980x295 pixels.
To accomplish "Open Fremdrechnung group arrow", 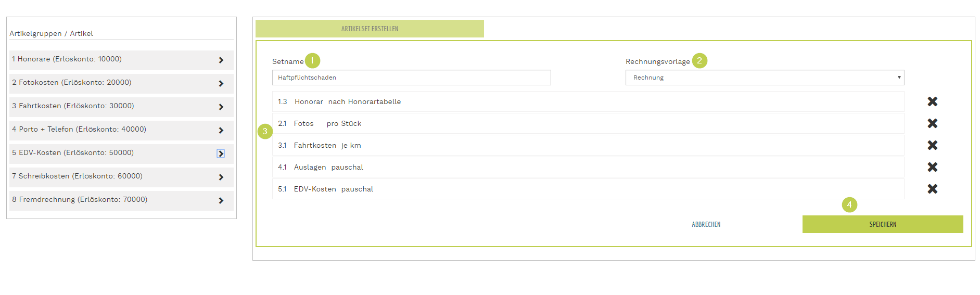I will (221, 201).
